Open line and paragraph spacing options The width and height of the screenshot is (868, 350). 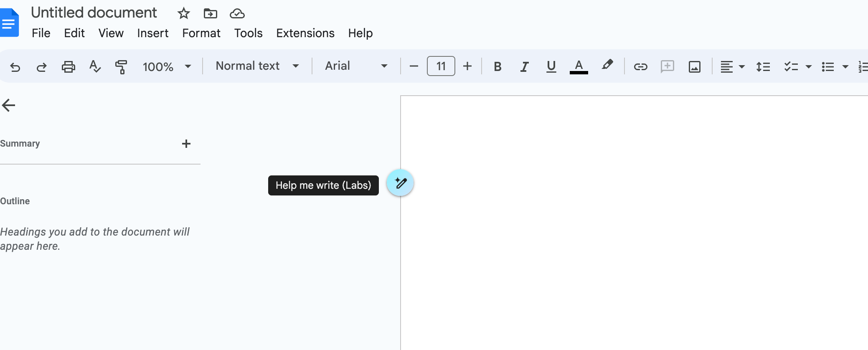click(763, 66)
